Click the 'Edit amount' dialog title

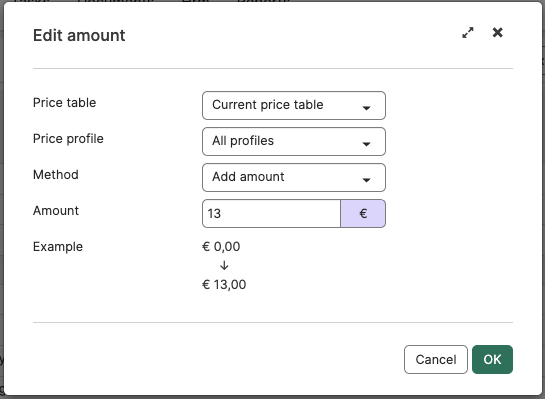coord(79,35)
